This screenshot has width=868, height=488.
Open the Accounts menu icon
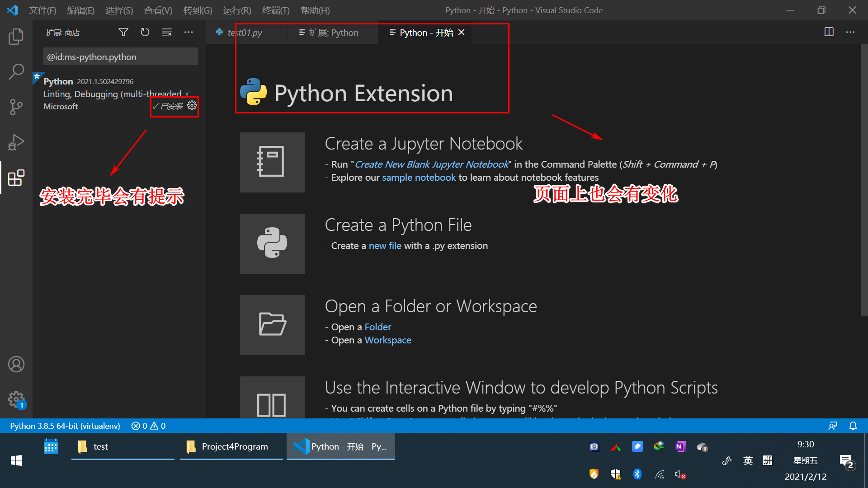(x=16, y=364)
